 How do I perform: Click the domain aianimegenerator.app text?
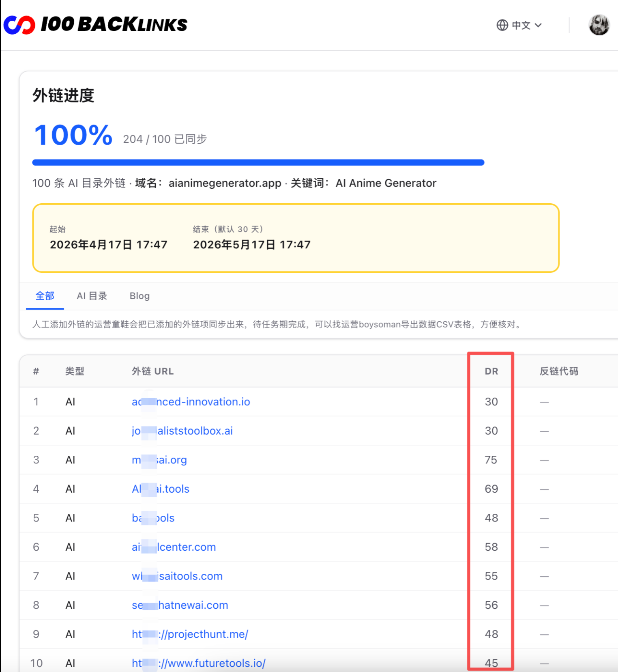pos(225,183)
